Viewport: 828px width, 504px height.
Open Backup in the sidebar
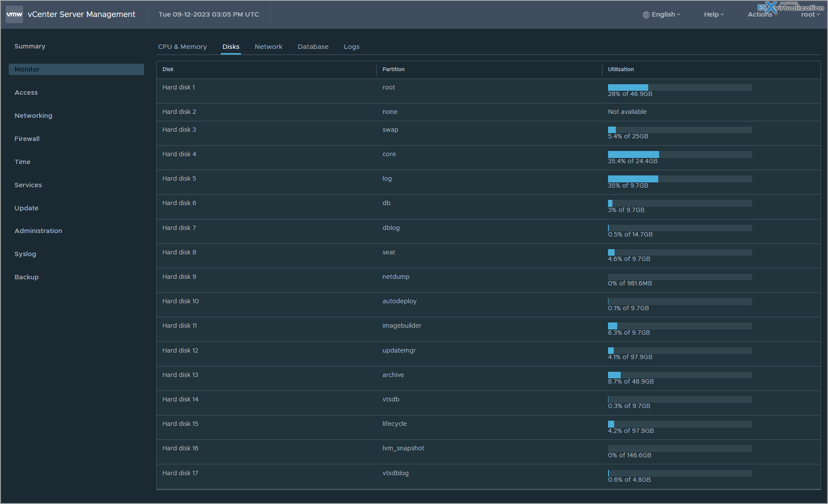tap(27, 277)
